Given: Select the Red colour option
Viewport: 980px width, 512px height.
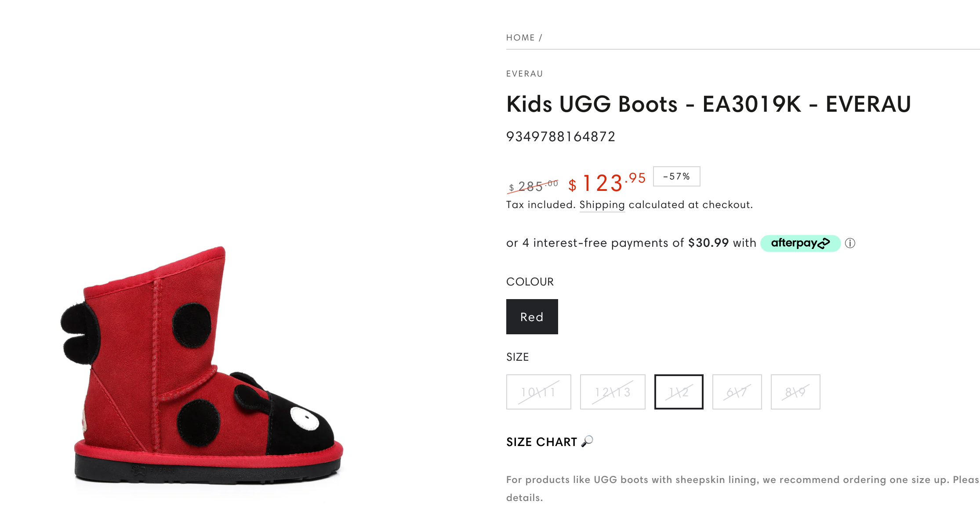Looking at the screenshot, I should point(532,317).
